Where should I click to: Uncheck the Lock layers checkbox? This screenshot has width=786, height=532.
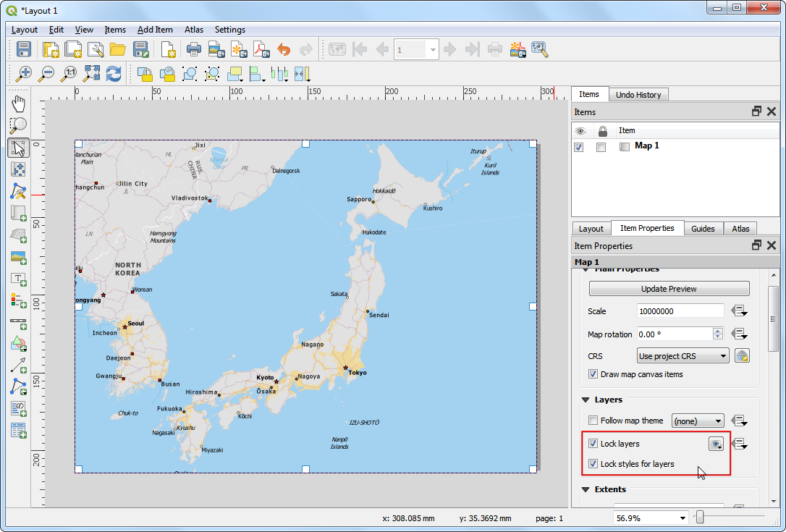point(593,444)
